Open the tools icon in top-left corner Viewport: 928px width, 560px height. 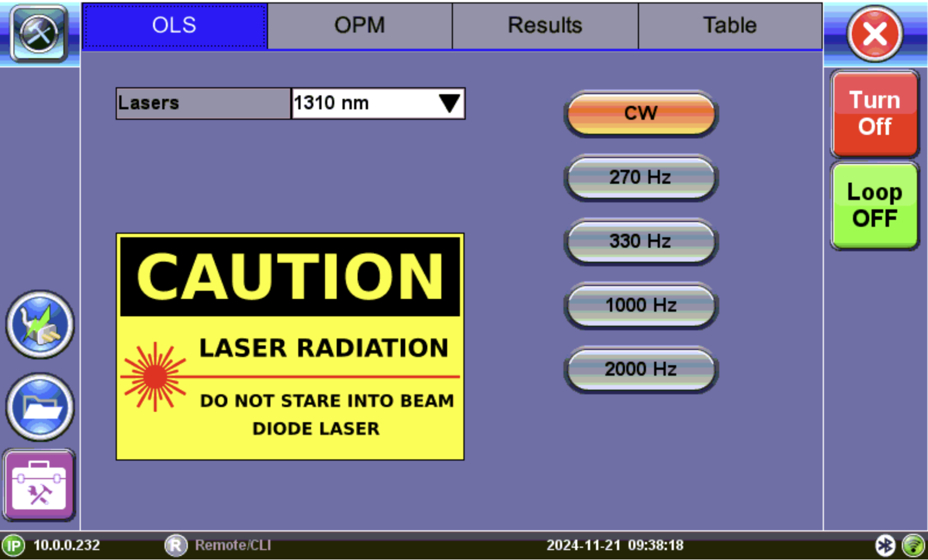tap(39, 33)
